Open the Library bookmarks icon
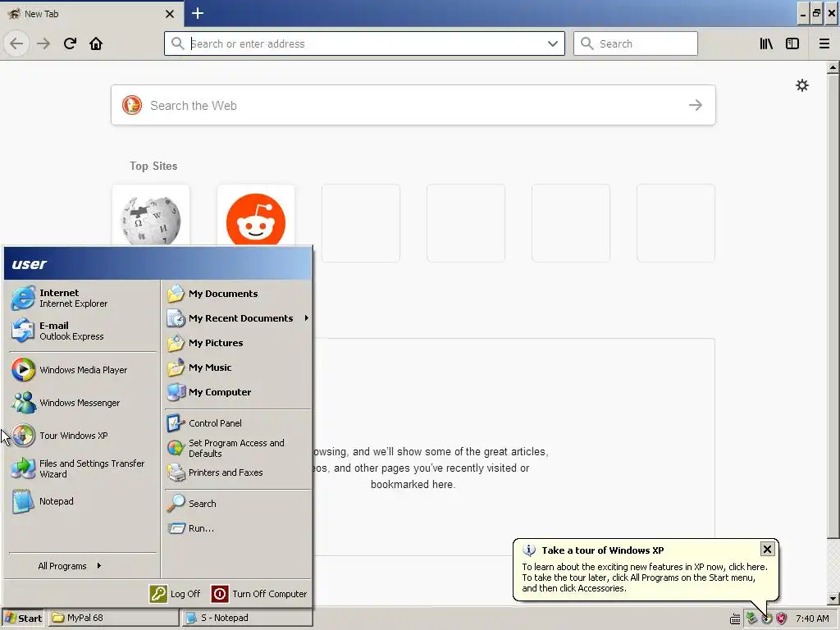Screen dimensions: 840x630 point(766,43)
